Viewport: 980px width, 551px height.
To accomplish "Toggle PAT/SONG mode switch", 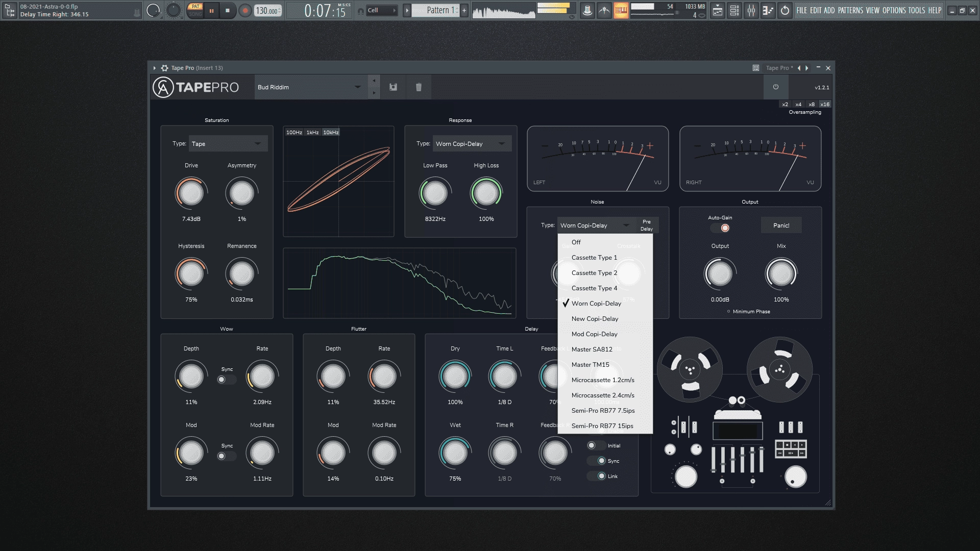I will 195,10.
